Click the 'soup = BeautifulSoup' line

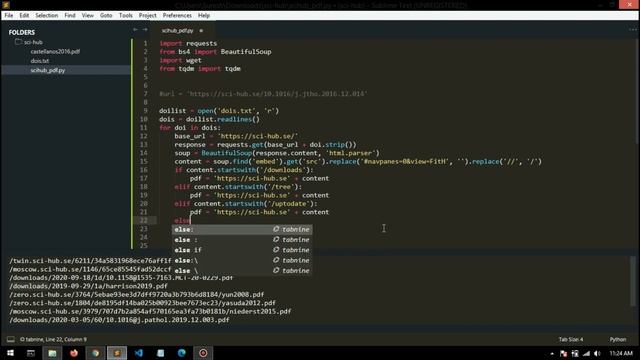click(277, 153)
